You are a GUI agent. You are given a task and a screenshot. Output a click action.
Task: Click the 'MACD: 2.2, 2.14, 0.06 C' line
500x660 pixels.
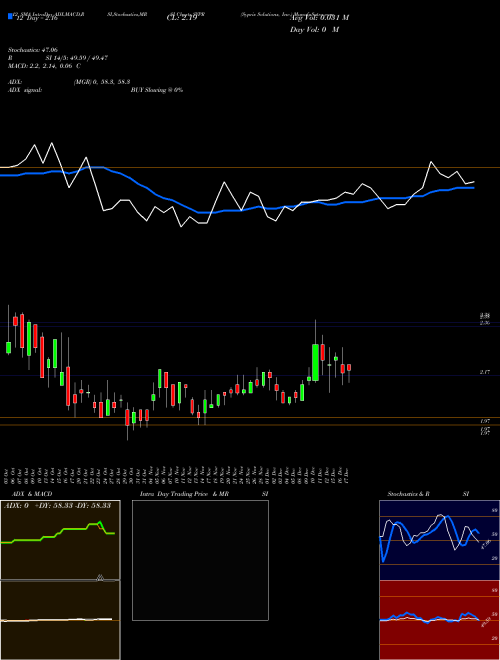45,66
